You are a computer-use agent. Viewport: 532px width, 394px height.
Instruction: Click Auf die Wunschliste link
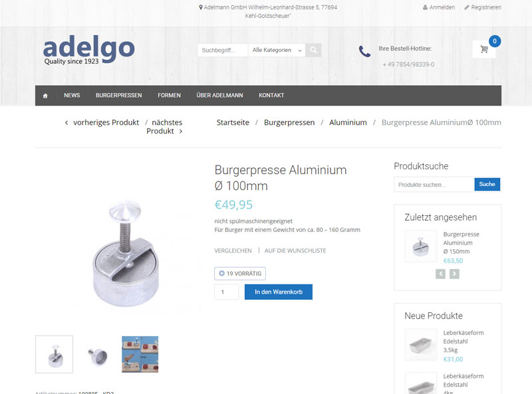coord(295,250)
